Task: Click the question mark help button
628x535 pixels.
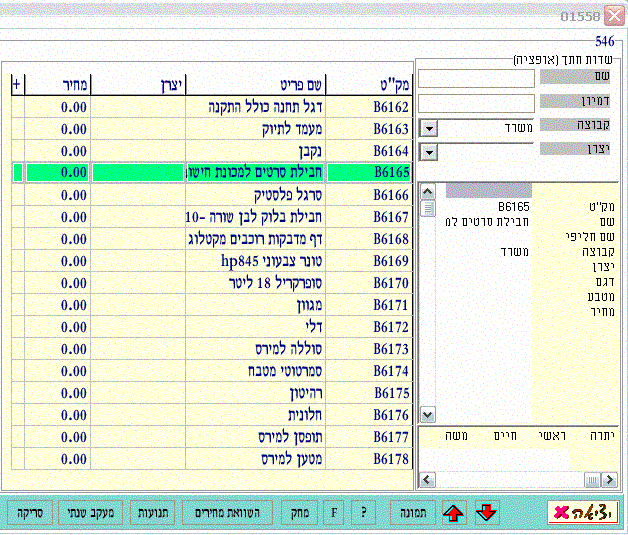Action: [x=363, y=513]
